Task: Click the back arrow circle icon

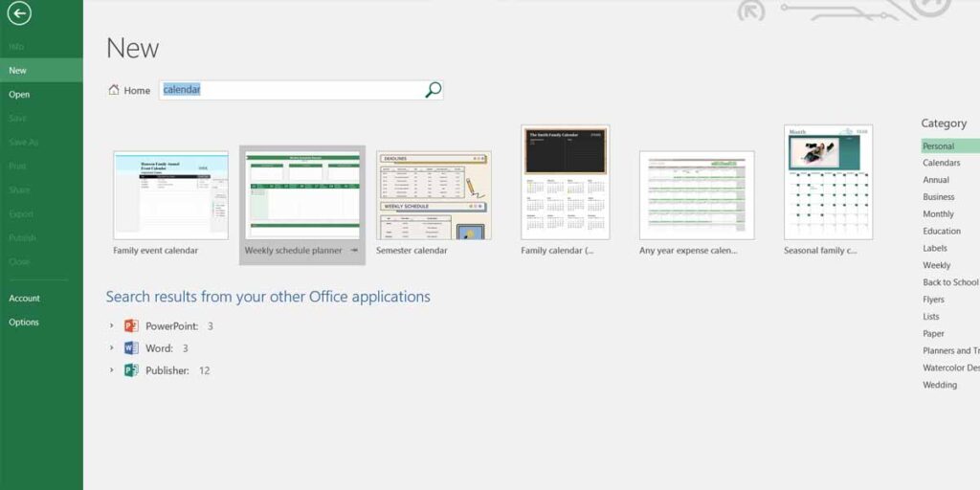Action: [19, 13]
